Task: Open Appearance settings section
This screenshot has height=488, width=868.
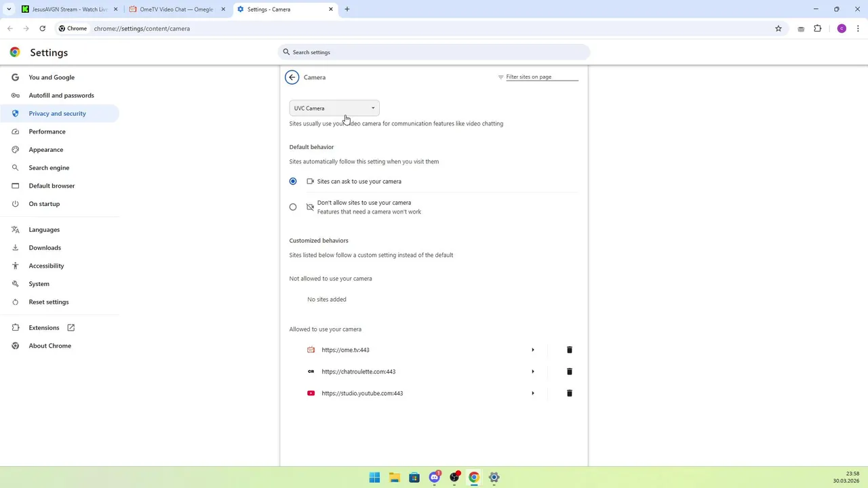Action: point(45,150)
